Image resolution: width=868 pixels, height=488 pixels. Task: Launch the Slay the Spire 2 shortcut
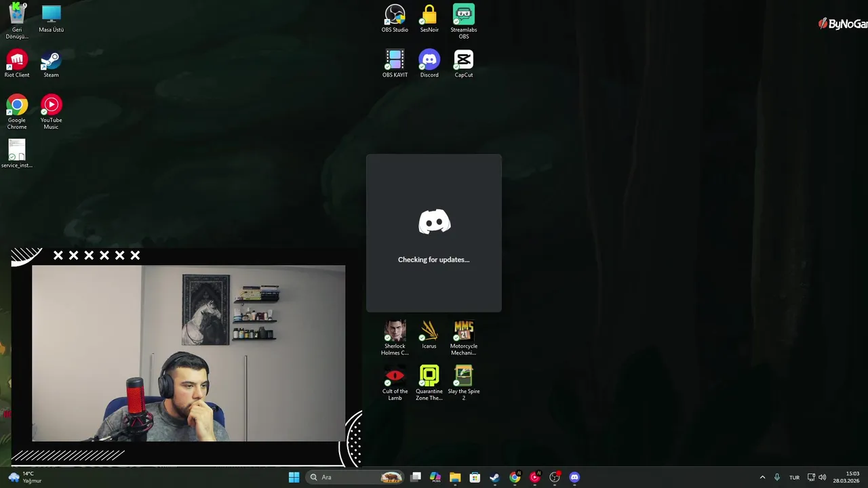[464, 384]
